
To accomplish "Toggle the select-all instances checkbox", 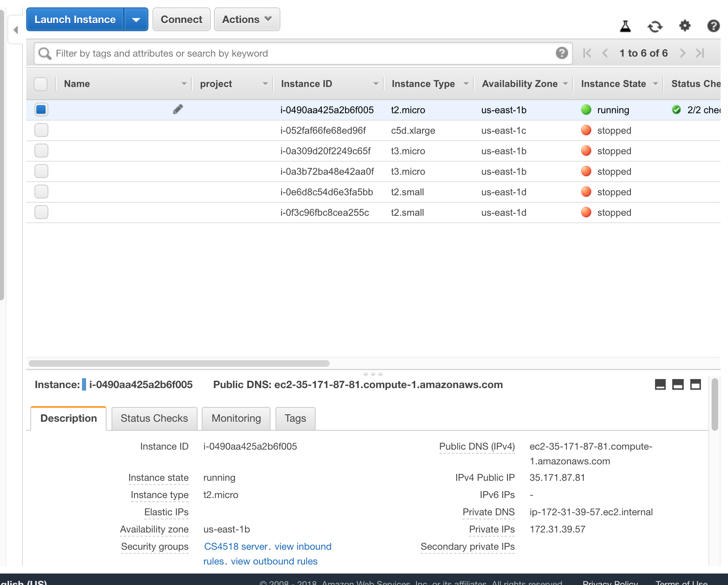I will 41,84.
